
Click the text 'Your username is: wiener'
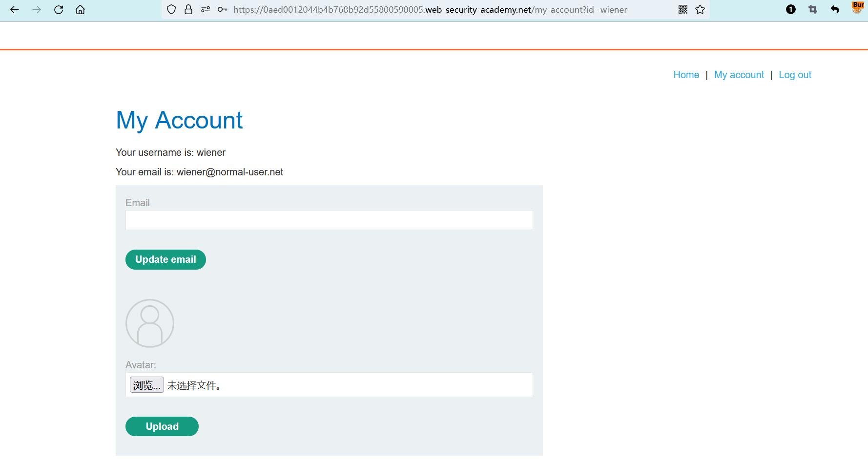click(x=170, y=152)
